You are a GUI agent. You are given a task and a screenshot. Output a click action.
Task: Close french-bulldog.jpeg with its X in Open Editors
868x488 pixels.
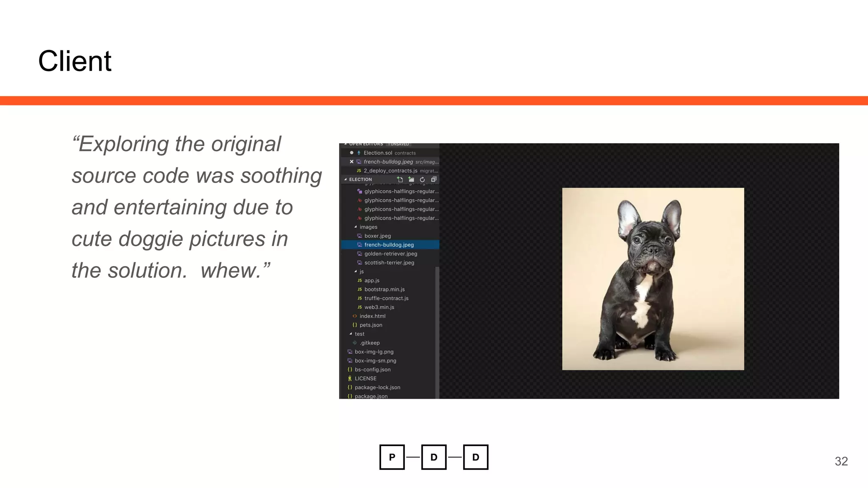[x=351, y=162]
